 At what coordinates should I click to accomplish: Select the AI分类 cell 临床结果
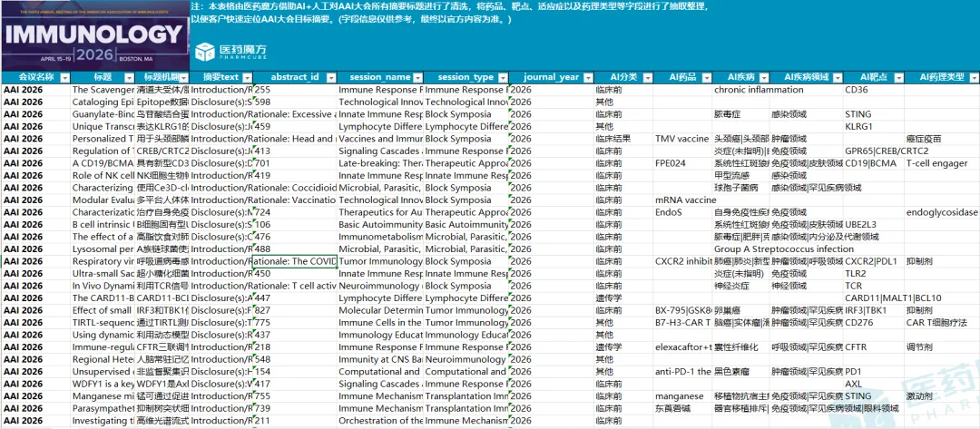pos(623,139)
